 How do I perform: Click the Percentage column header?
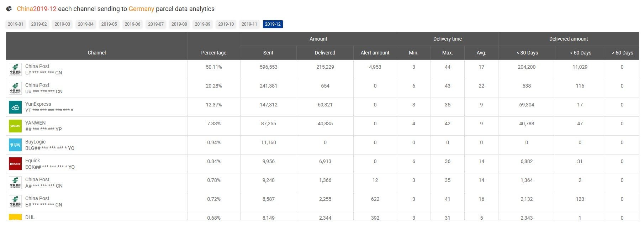[214, 53]
